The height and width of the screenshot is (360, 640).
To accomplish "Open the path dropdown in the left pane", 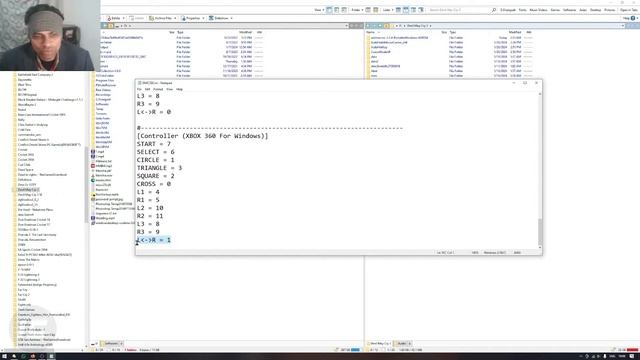I will click(347, 26).
